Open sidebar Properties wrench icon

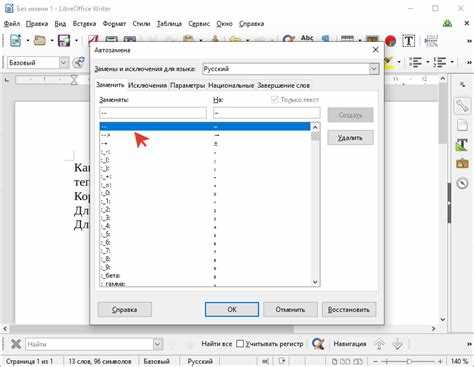462,106
